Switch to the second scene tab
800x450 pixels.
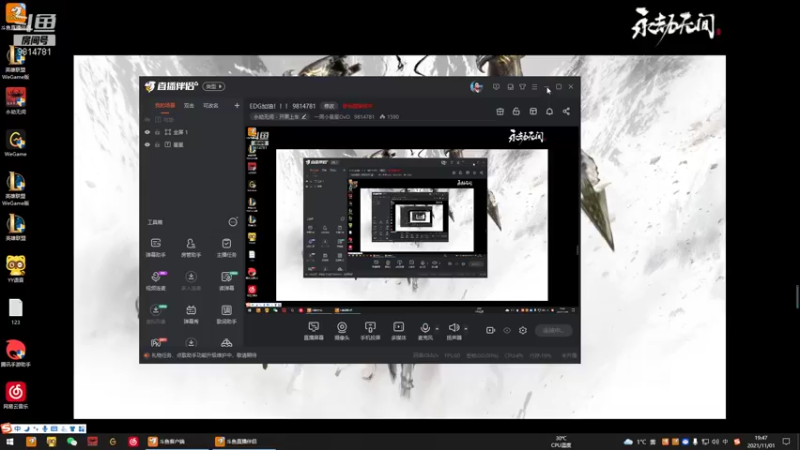189,106
